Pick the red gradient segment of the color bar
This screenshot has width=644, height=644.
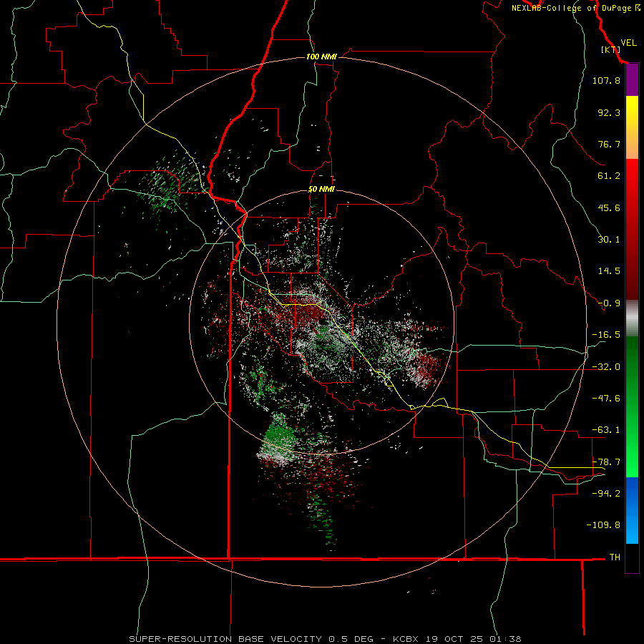[632, 229]
